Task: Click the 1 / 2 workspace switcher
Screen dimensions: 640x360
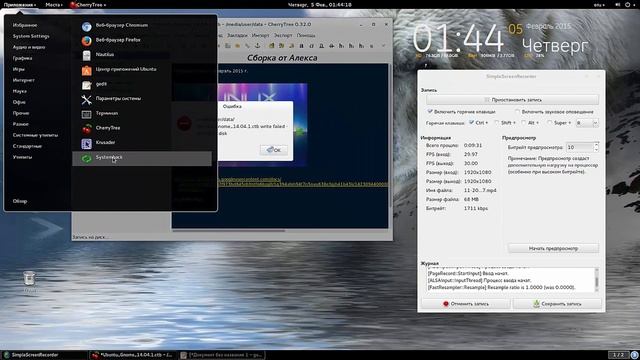Action: [x=618, y=355]
